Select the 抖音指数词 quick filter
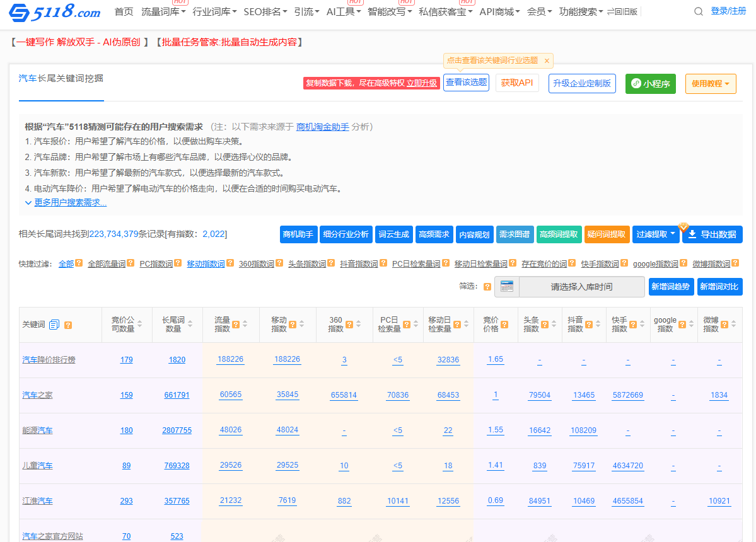The height and width of the screenshot is (542, 756). [x=359, y=264]
